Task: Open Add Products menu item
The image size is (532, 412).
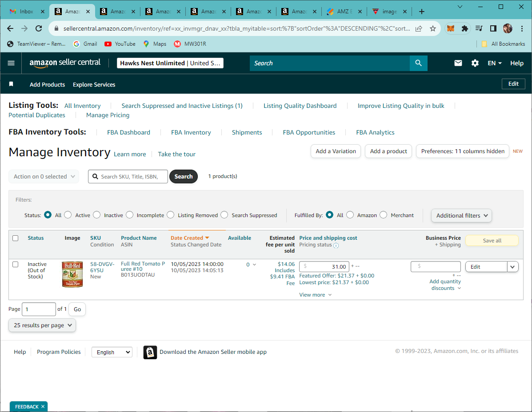Action: click(x=47, y=84)
